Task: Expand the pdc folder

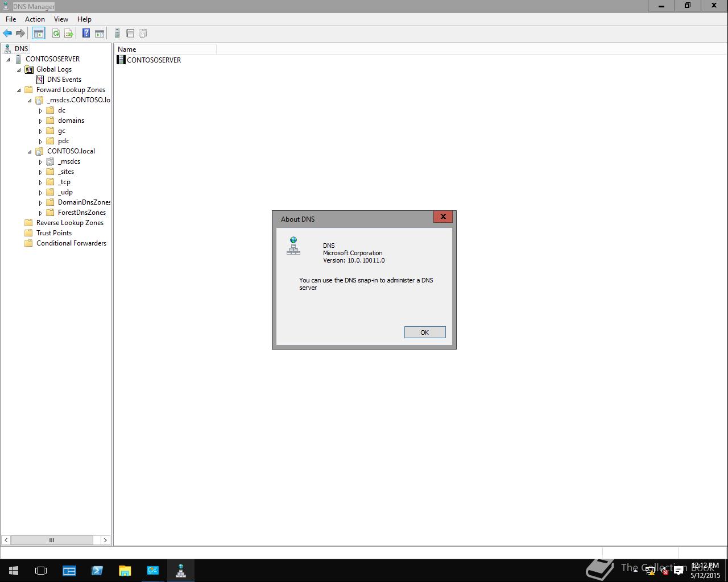Action: pos(40,141)
